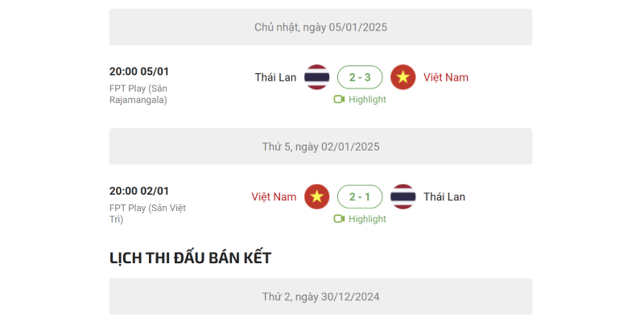Click the 20:00 02/01 match time
The image size is (644, 322).
point(138,191)
